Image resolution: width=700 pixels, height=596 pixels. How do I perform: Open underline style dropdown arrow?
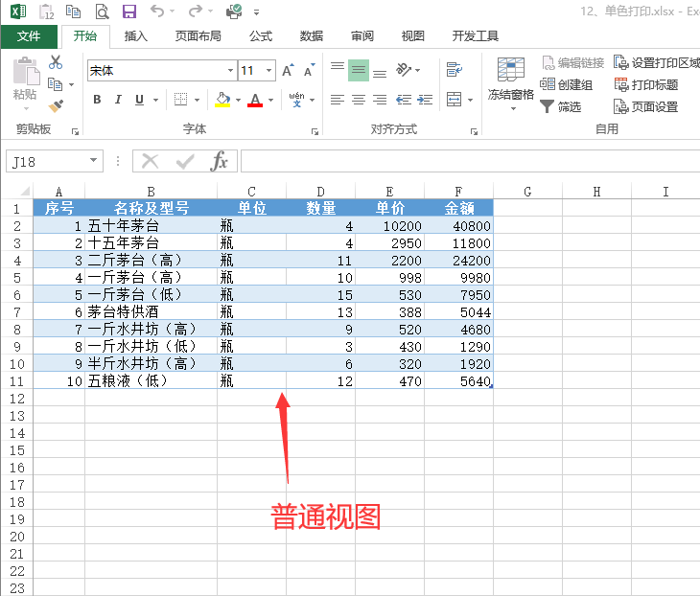pyautogui.click(x=155, y=100)
